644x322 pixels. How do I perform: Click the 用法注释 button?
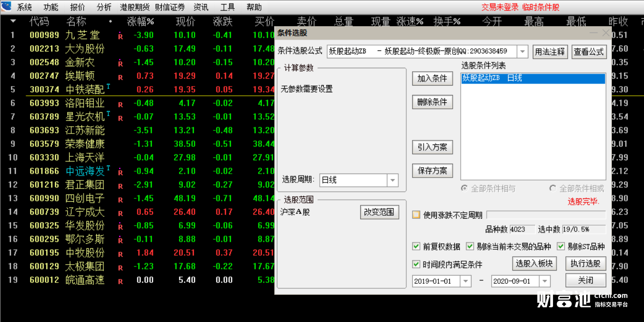coord(550,51)
